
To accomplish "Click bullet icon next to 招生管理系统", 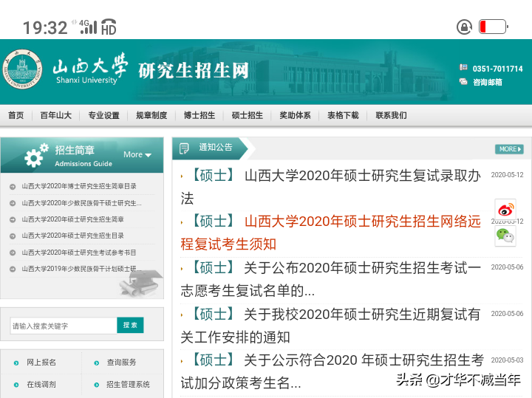I will pos(97,385).
